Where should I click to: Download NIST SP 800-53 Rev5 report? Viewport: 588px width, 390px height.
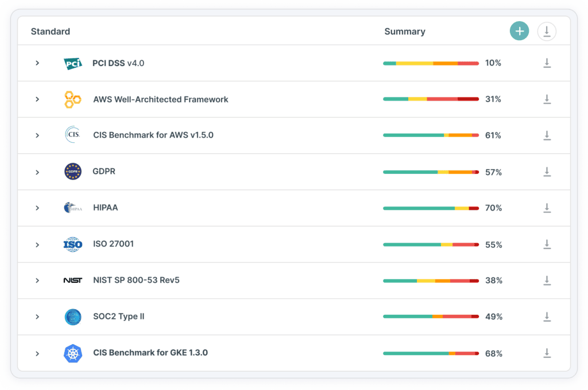(x=547, y=280)
